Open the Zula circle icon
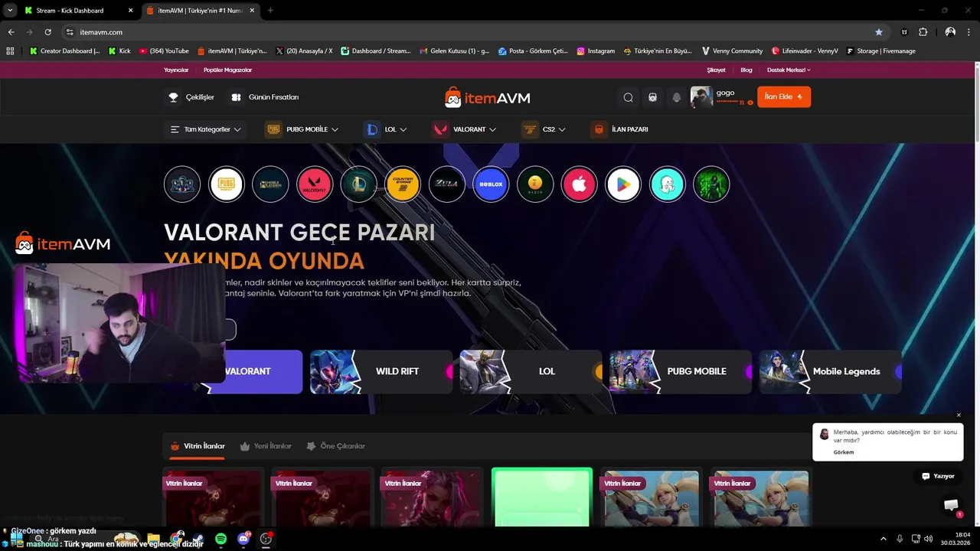Image resolution: width=980 pixels, height=551 pixels. (x=447, y=184)
